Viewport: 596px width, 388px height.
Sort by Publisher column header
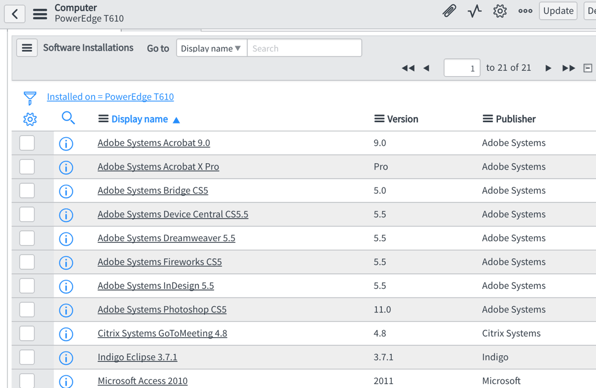click(x=515, y=119)
